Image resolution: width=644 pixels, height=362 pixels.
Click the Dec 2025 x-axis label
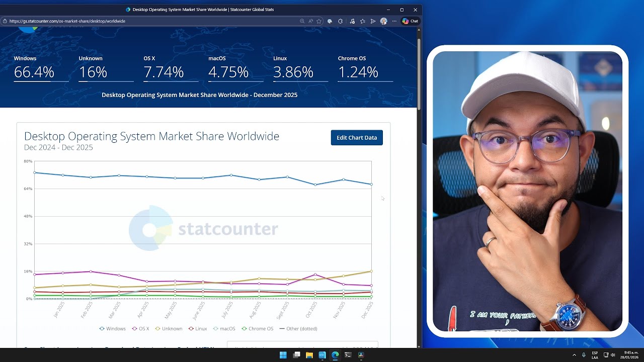[367, 310]
